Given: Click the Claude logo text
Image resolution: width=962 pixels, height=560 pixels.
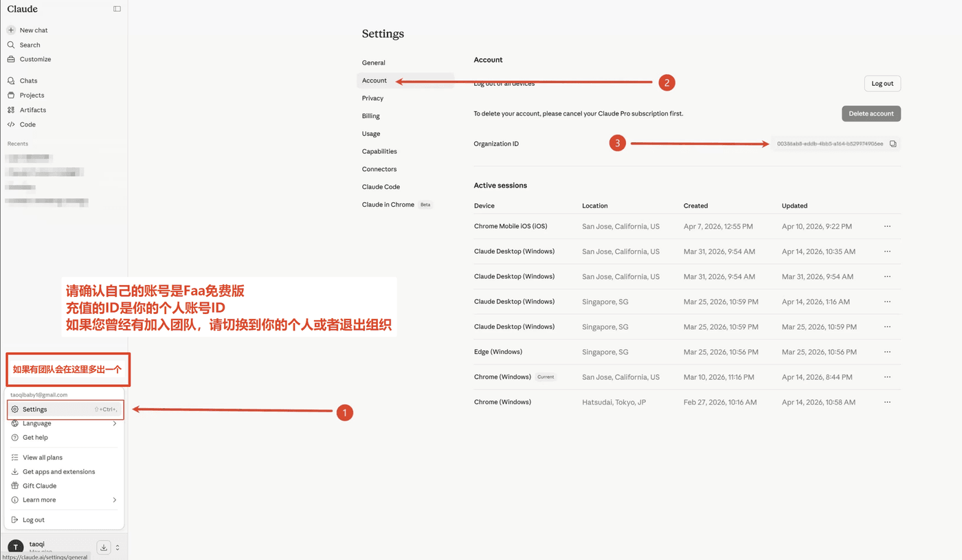Looking at the screenshot, I should coord(23,9).
